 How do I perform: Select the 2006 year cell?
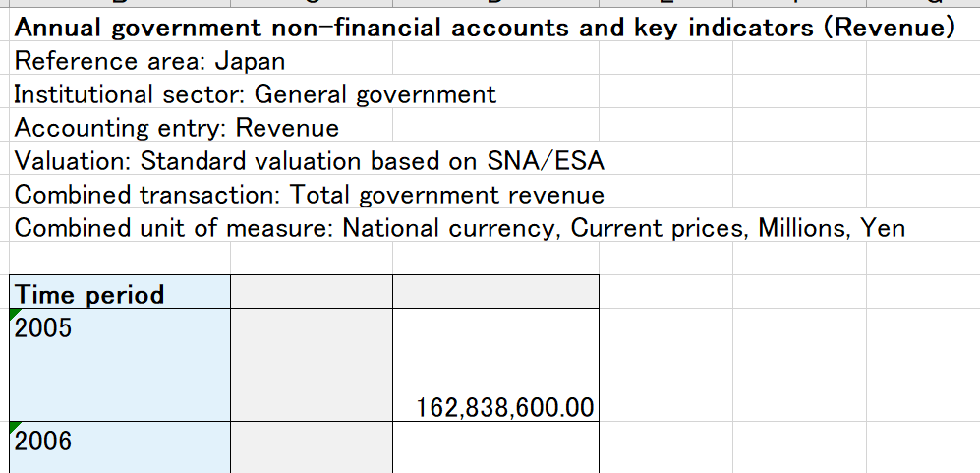point(120,447)
